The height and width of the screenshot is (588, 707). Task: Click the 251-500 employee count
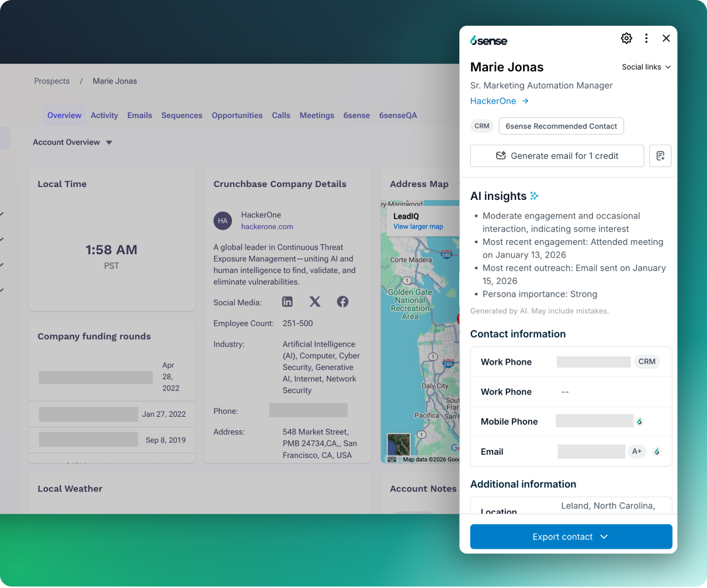tap(298, 323)
